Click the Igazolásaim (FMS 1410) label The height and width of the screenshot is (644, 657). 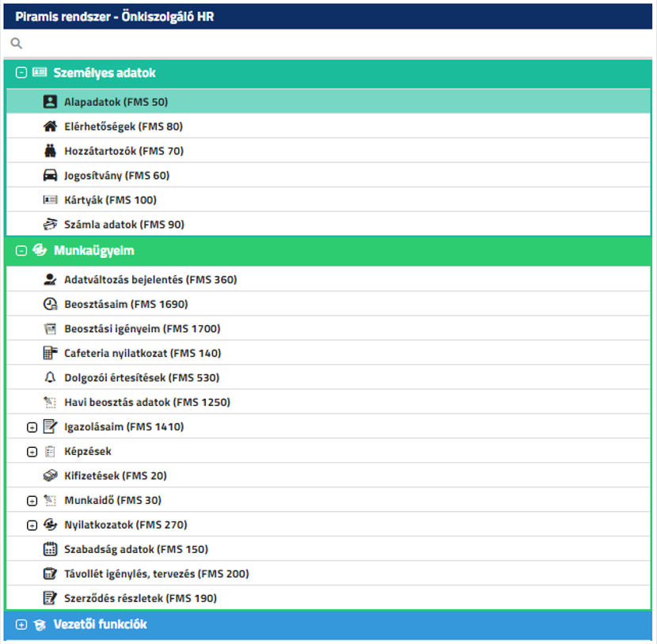[x=124, y=426]
